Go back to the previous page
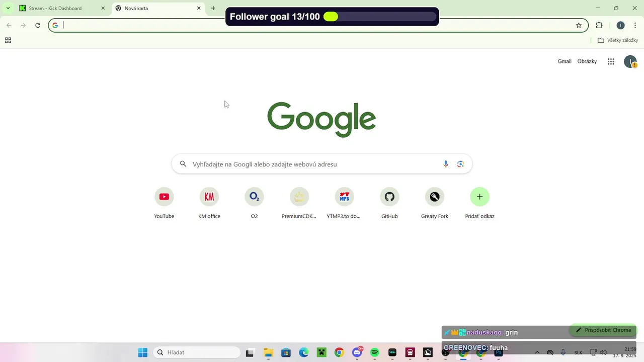This screenshot has height=362, width=644. [9, 25]
